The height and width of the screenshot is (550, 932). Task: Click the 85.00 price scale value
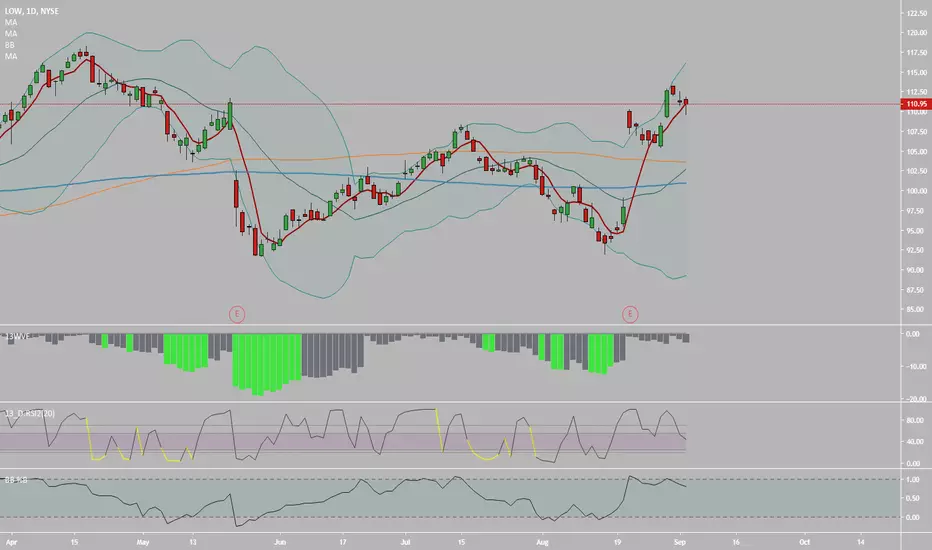point(917,309)
